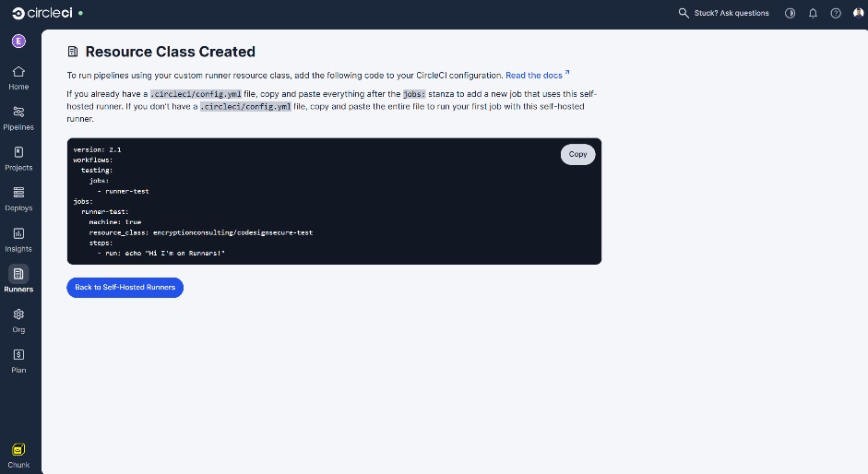
Task: Click the 'machine: true' code line
Action: coord(115,222)
